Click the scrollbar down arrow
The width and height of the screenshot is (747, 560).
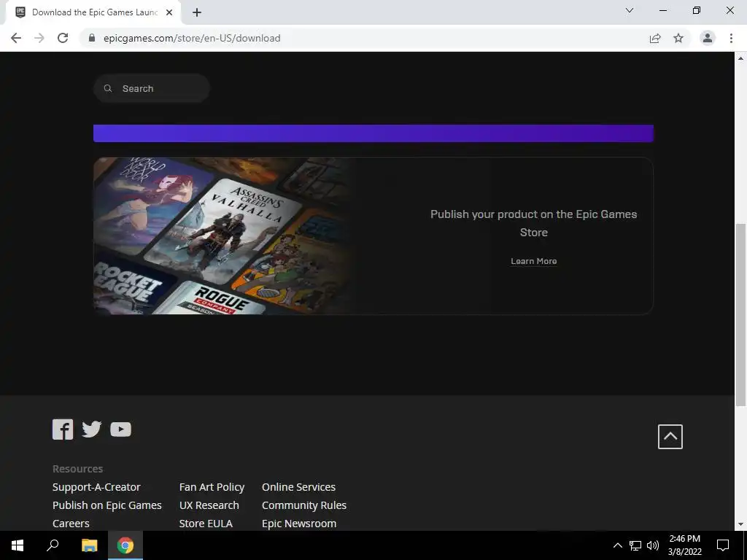pos(740,524)
